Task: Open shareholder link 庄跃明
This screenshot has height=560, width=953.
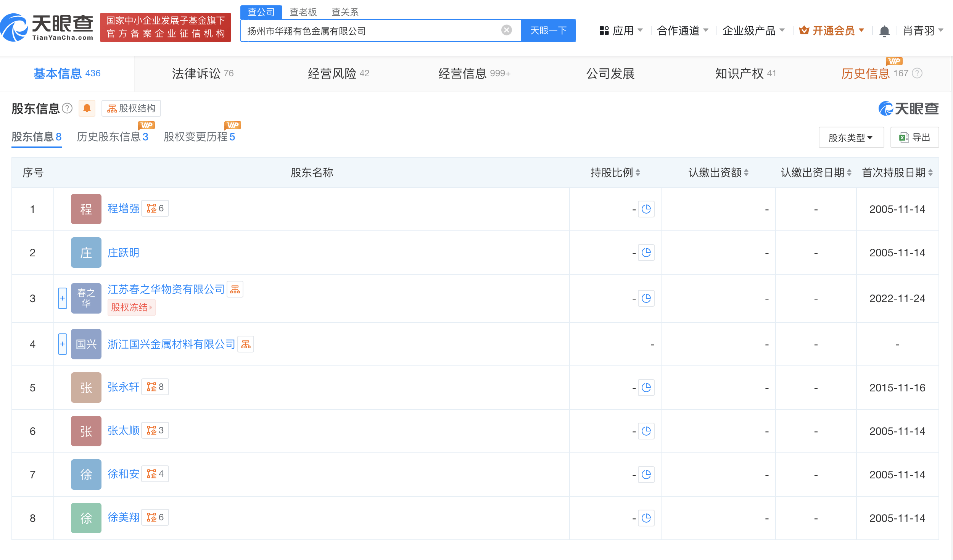Action: coord(123,253)
